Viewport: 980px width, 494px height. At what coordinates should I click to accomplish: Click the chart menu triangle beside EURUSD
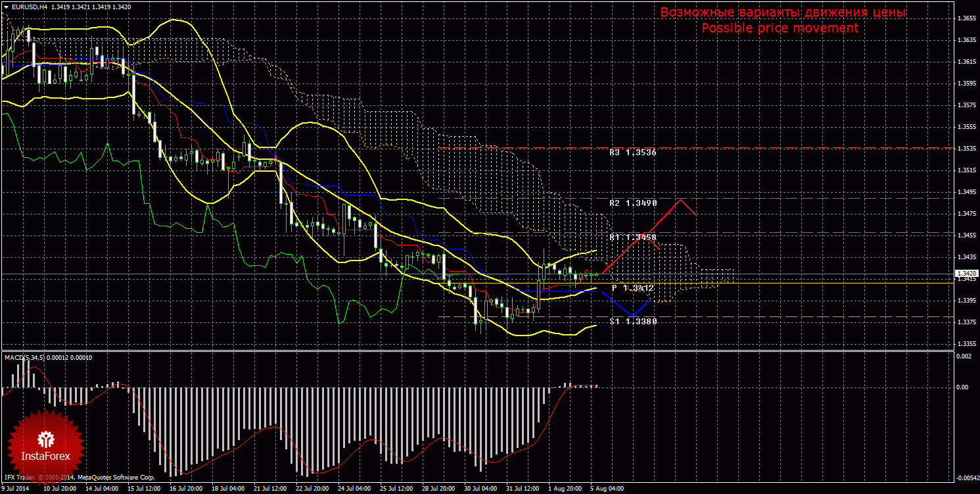(x=6, y=7)
